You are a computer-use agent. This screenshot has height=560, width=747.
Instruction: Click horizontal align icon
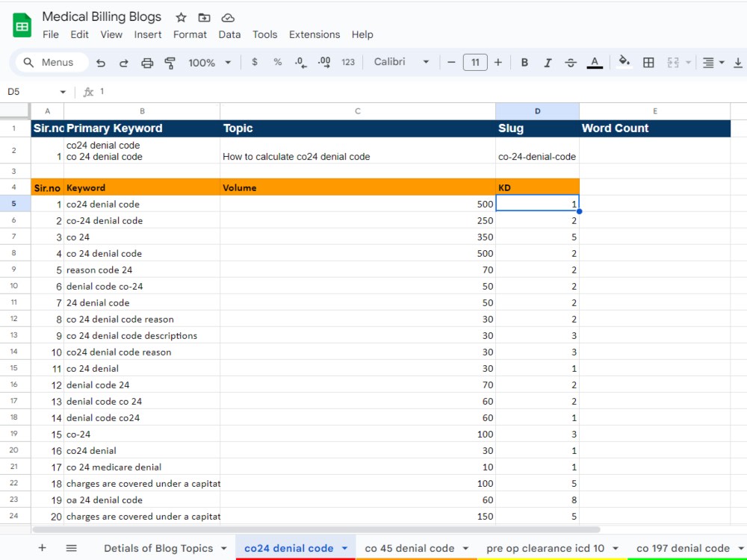click(708, 63)
